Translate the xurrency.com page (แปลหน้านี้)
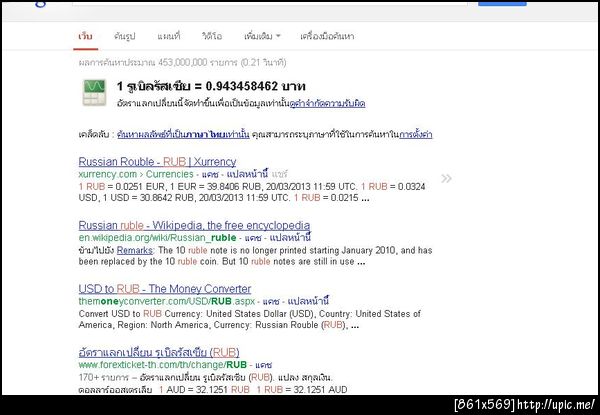The width and height of the screenshot is (600, 415). tap(247, 174)
